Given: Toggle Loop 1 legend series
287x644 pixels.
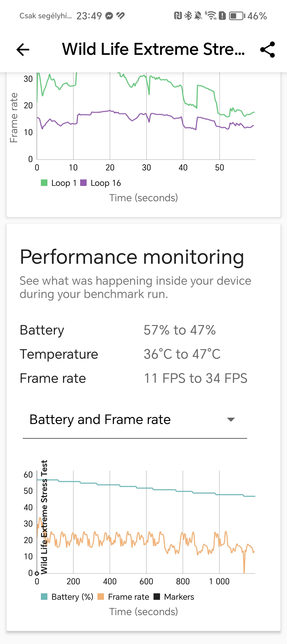Looking at the screenshot, I should (59, 183).
